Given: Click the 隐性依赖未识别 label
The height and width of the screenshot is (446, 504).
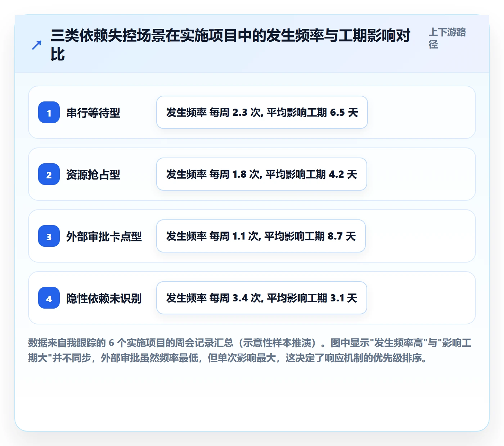Looking at the screenshot, I should pos(104,298).
